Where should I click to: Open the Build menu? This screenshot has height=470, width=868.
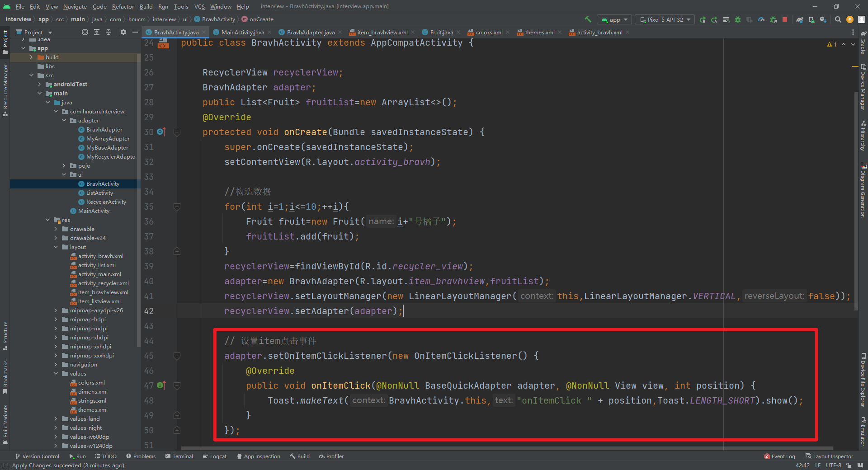pos(146,6)
